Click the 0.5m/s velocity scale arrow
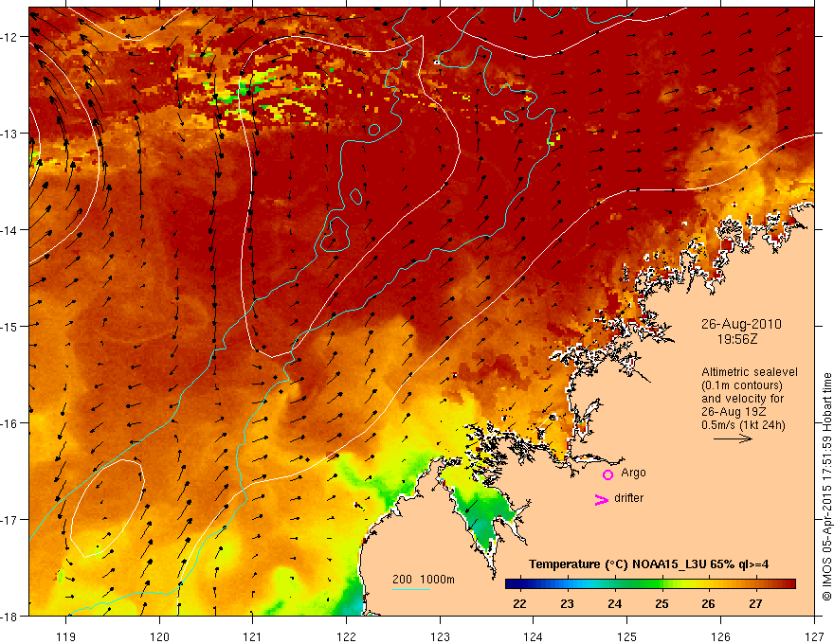Viewport: 834px width, 644px height. click(733, 438)
